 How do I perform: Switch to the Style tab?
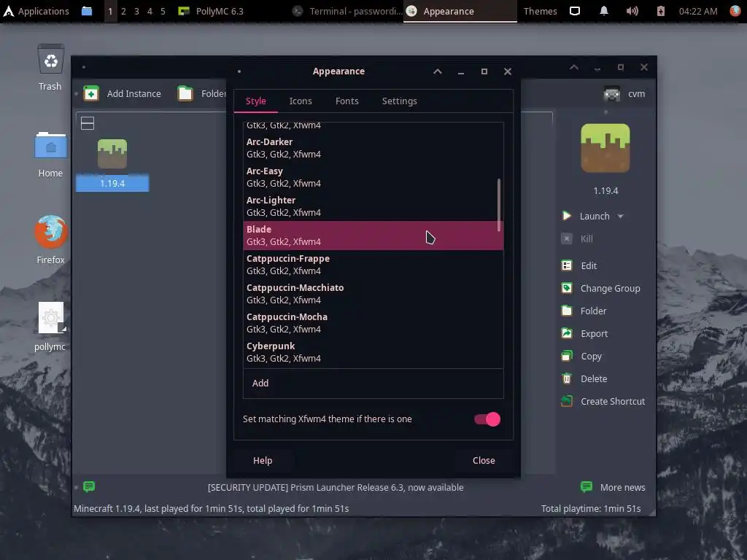pyautogui.click(x=256, y=101)
